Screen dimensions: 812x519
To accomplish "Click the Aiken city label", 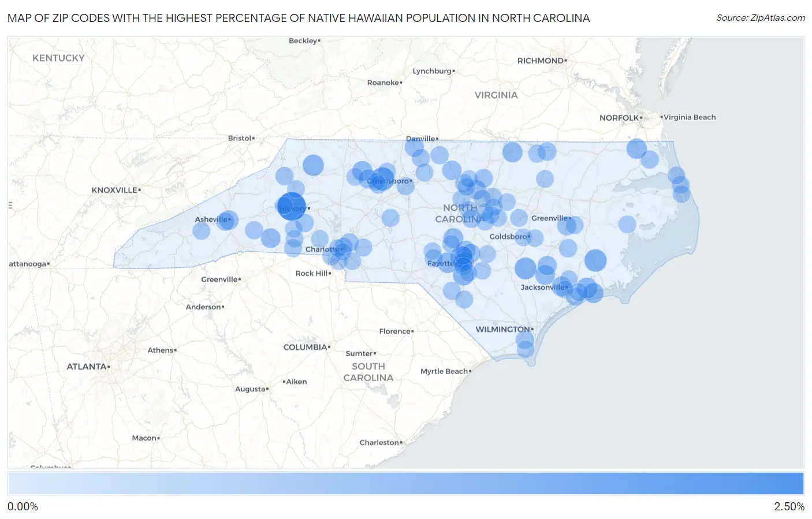I will 297,382.
